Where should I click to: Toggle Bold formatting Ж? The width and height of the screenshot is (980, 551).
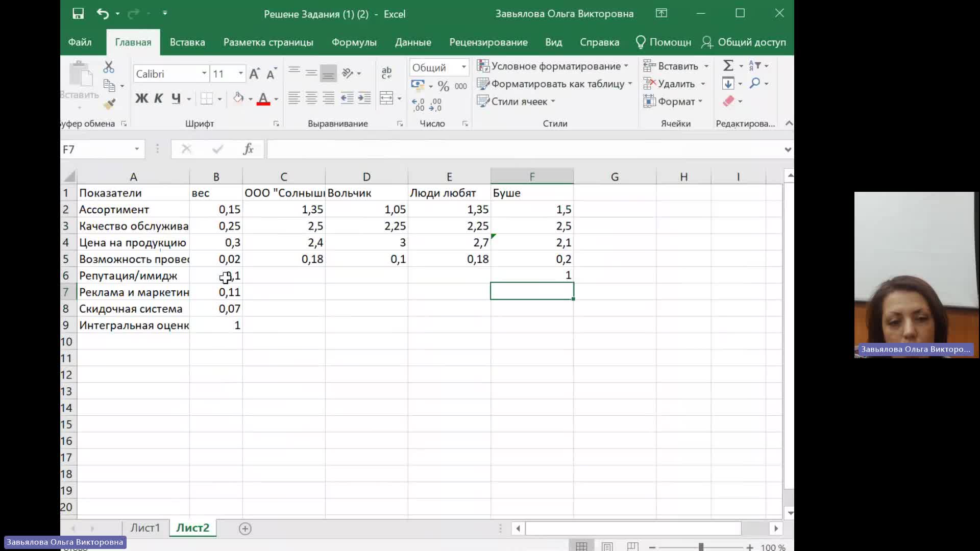pos(141,98)
